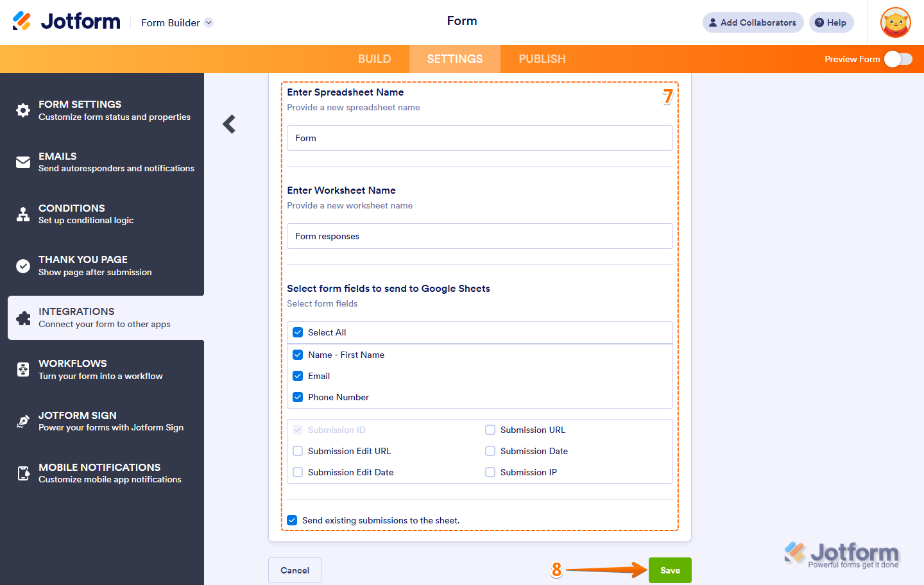Click the Cancel button
This screenshot has width=924, height=585.
(295, 570)
